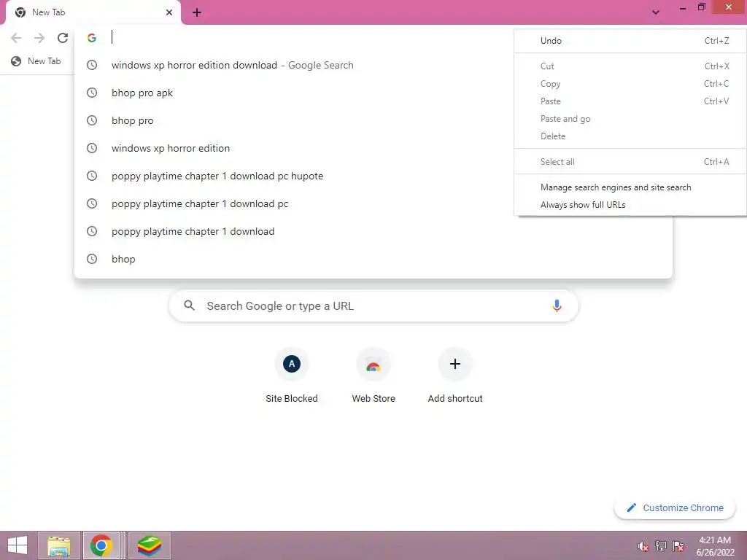Screen dimensions: 747x560
Task: Open the network tray icon
Action: point(661,545)
